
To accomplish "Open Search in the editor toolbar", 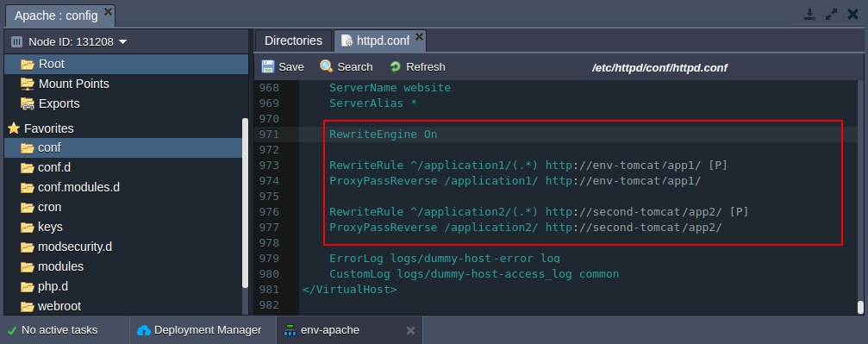I will pos(346,67).
